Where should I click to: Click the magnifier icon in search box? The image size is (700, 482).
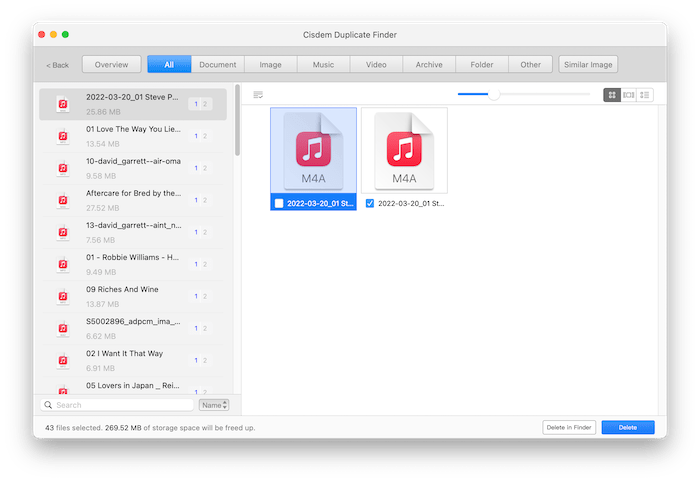coord(49,405)
